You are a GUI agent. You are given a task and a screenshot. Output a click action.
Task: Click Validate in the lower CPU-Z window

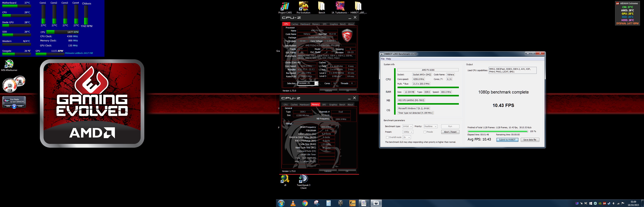[328, 171]
